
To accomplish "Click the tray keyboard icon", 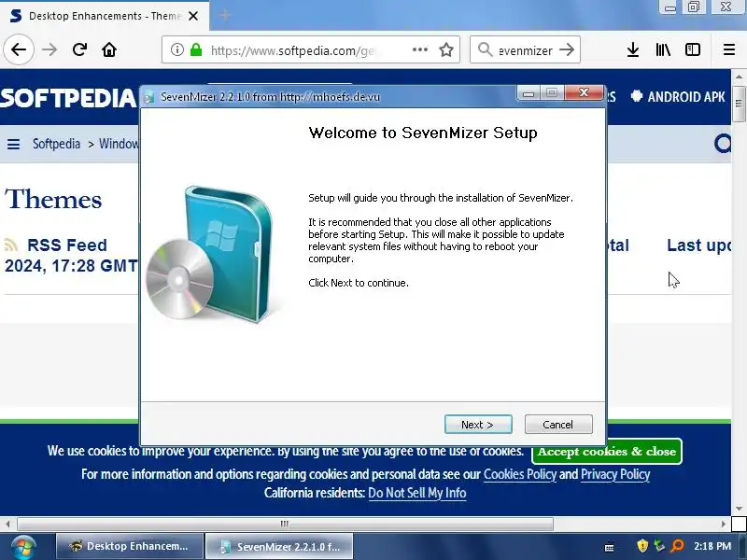I will pyautogui.click(x=609, y=547).
